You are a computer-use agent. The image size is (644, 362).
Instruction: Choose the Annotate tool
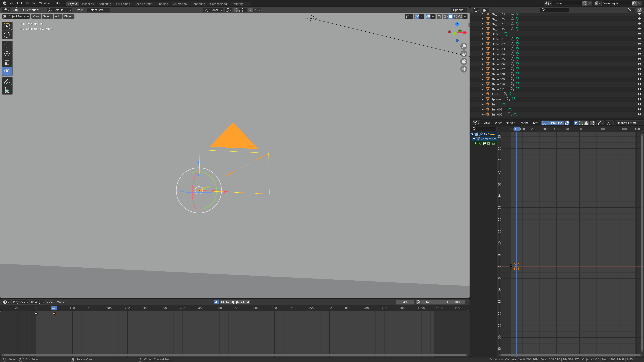(7, 82)
